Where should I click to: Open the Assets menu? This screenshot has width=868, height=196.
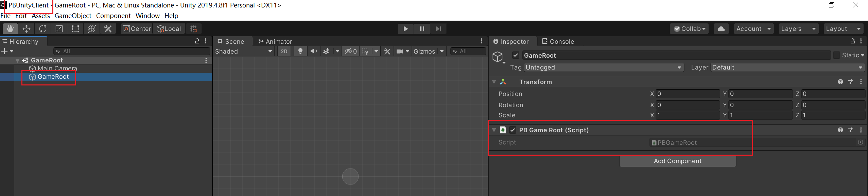41,16
